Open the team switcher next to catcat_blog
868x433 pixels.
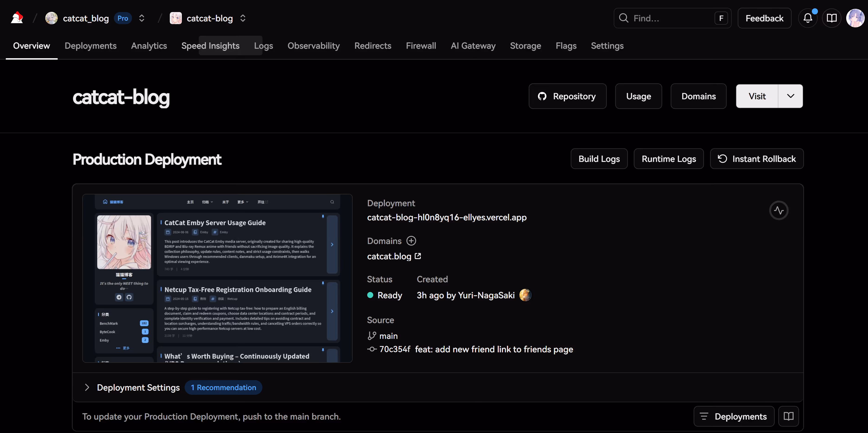[142, 18]
